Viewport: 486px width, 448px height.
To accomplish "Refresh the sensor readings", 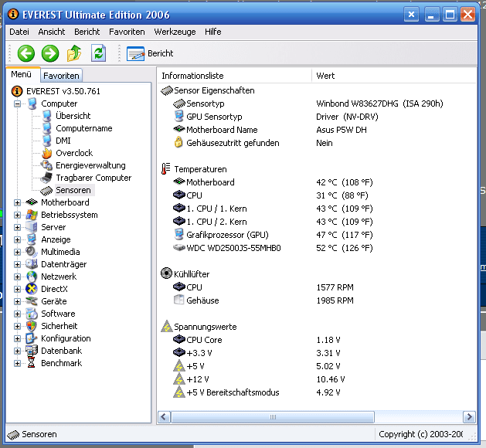I will point(99,53).
